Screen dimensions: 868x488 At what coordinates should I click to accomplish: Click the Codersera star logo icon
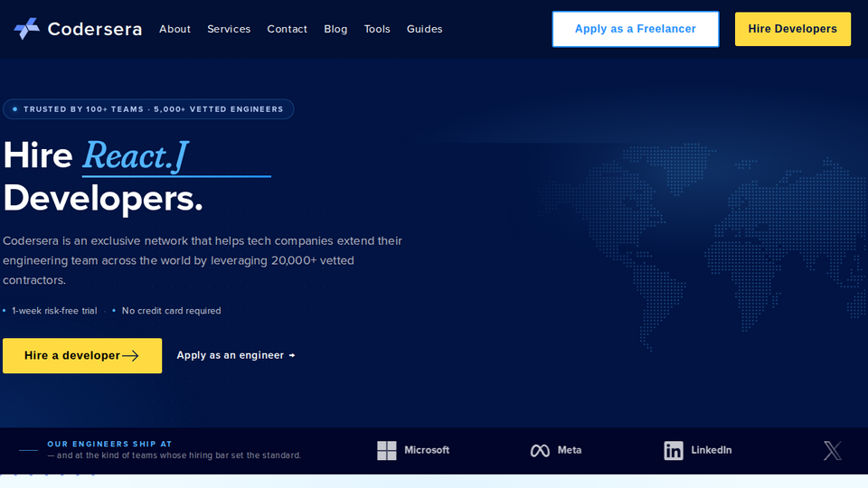pyautogui.click(x=26, y=29)
